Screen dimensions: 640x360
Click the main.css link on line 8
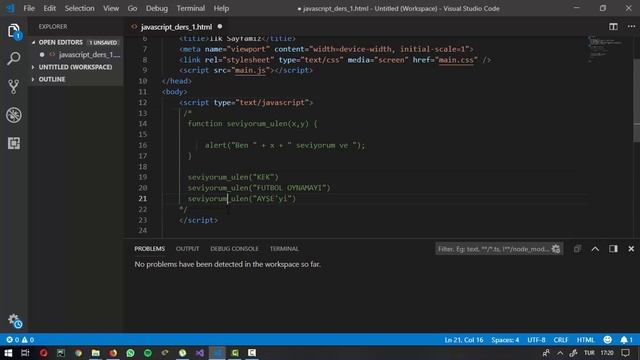click(x=456, y=60)
